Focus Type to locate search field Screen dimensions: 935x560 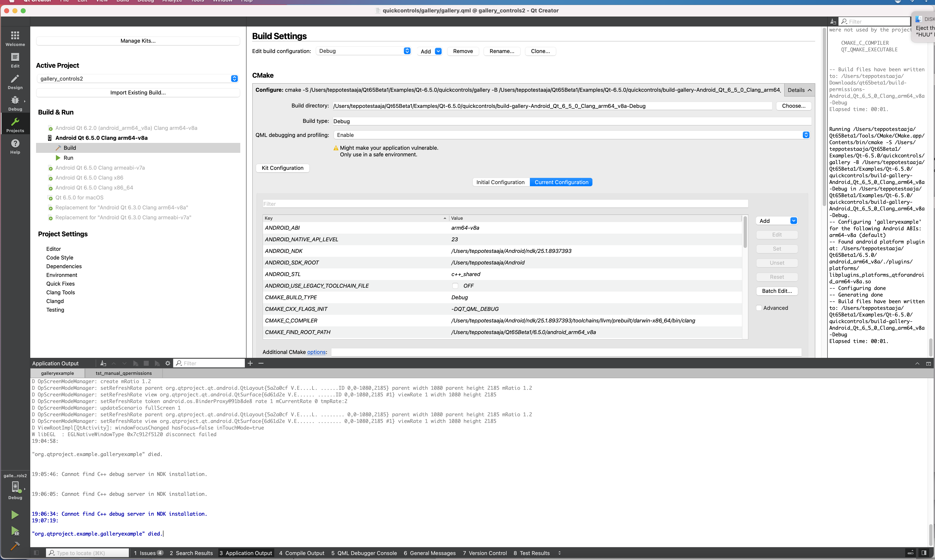pyautogui.click(x=88, y=553)
